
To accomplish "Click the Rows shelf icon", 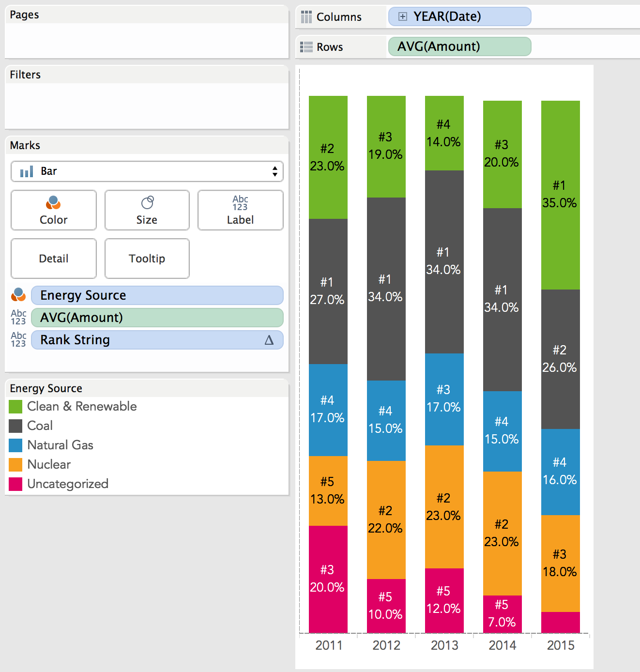I will point(306,46).
